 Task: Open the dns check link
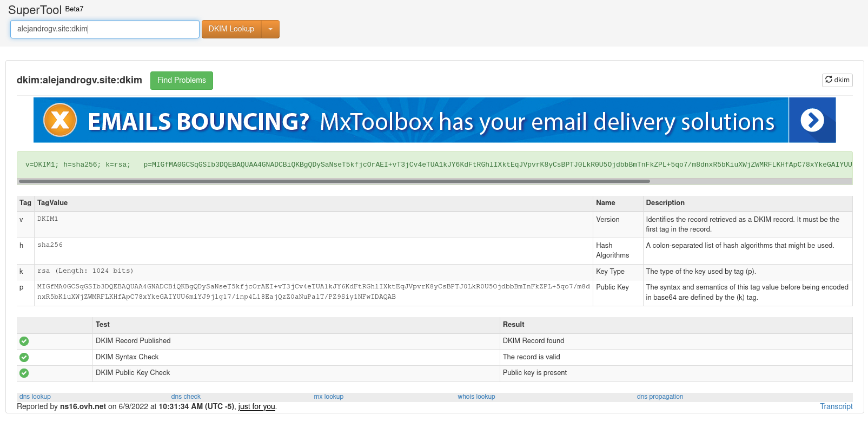185,397
